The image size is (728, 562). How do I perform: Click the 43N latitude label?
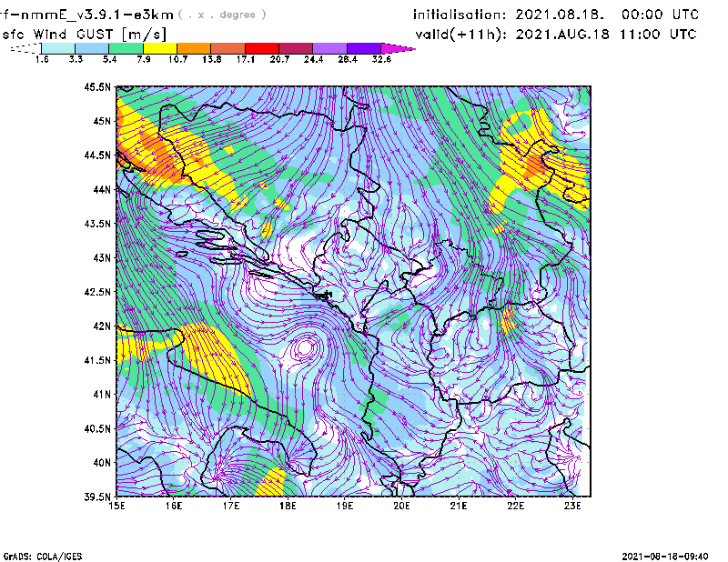tap(102, 257)
